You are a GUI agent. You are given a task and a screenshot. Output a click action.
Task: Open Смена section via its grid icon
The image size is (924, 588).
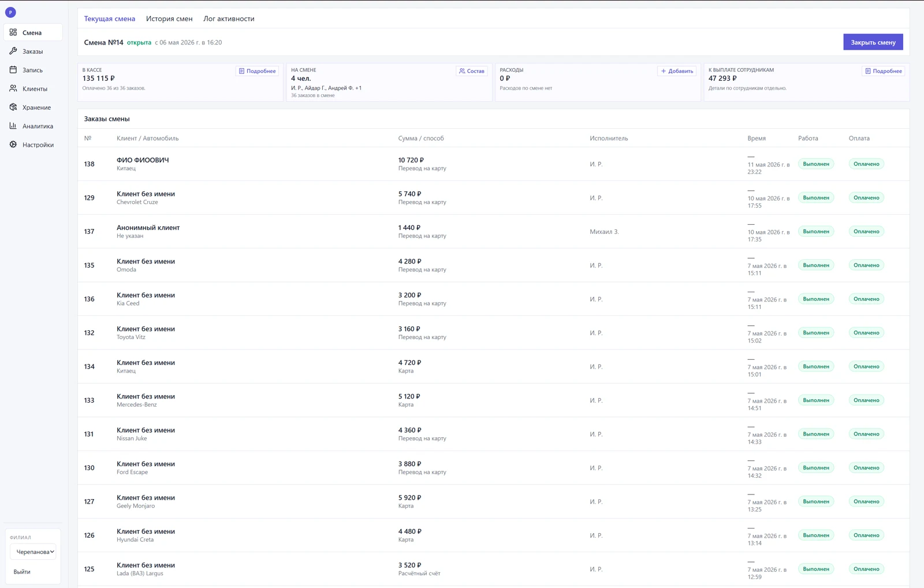pos(13,32)
